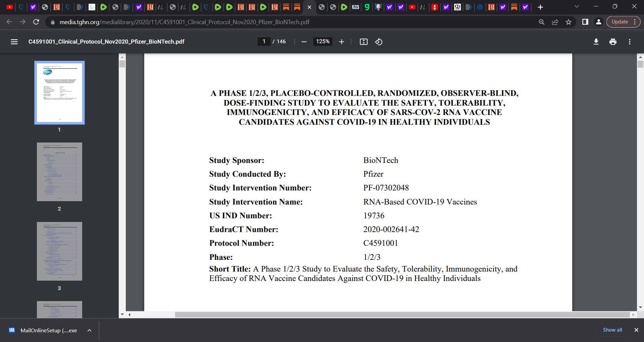Click the document vertical scrollbar thumb
Screen dimensions: 644x342
tap(640, 64)
